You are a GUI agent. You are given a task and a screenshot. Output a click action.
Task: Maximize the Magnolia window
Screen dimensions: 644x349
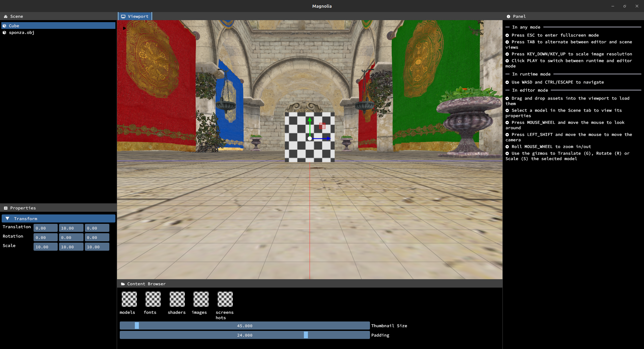point(625,6)
